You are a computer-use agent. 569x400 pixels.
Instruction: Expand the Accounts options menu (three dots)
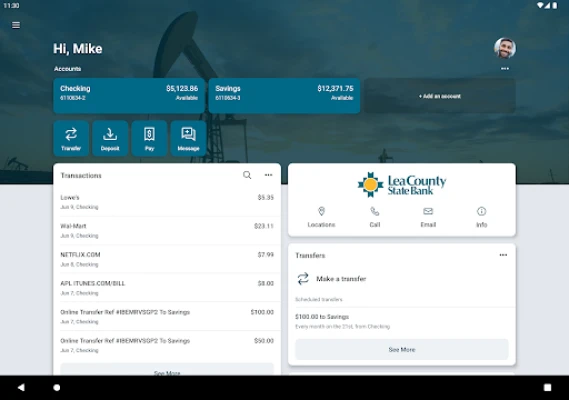(x=505, y=69)
